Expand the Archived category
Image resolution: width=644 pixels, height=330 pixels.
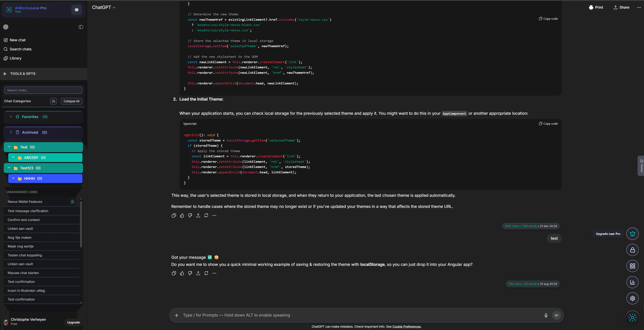pyautogui.click(x=11, y=132)
